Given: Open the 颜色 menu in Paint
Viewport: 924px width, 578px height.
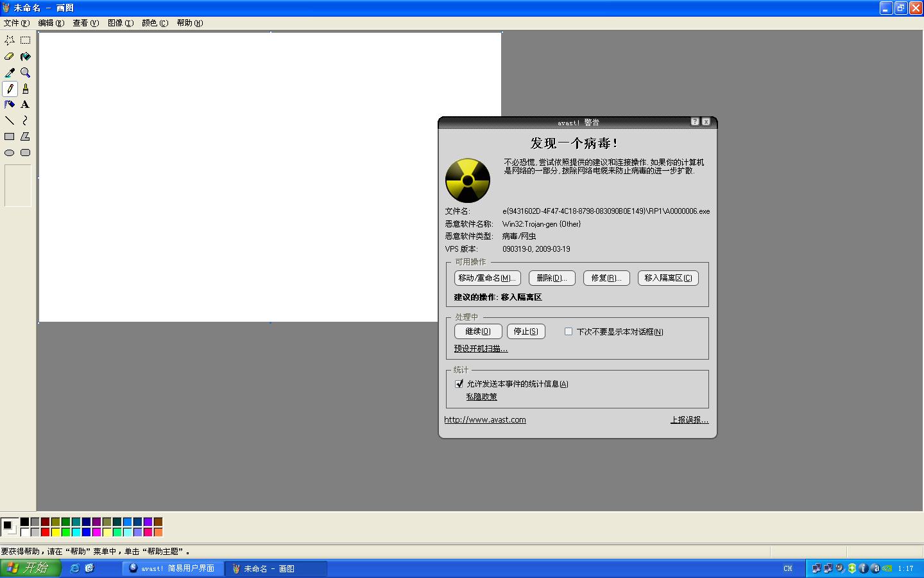Looking at the screenshot, I should tap(155, 23).
